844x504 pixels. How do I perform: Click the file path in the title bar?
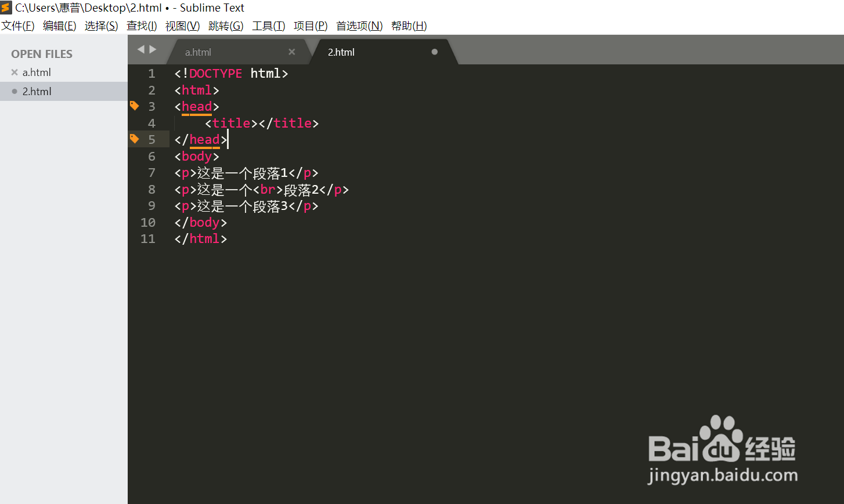88,8
